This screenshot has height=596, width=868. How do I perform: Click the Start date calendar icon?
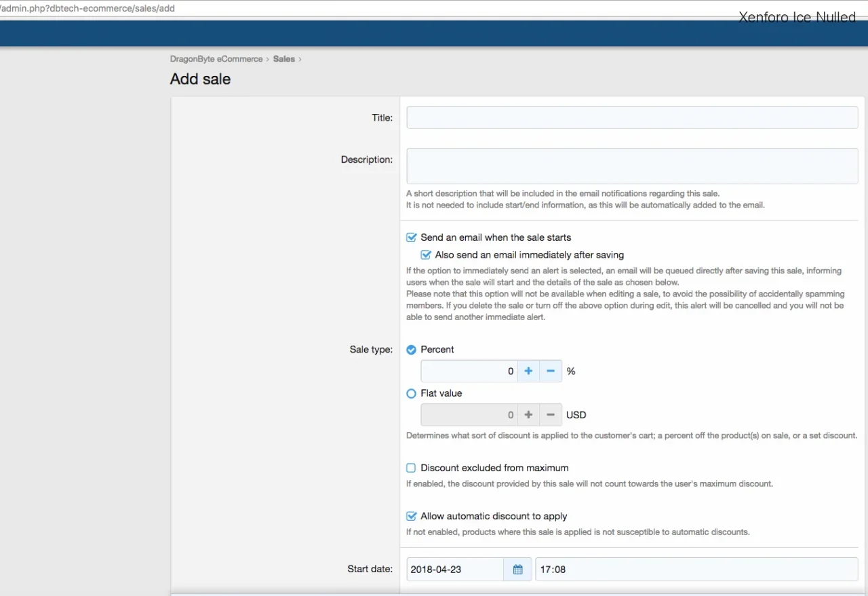(x=517, y=570)
